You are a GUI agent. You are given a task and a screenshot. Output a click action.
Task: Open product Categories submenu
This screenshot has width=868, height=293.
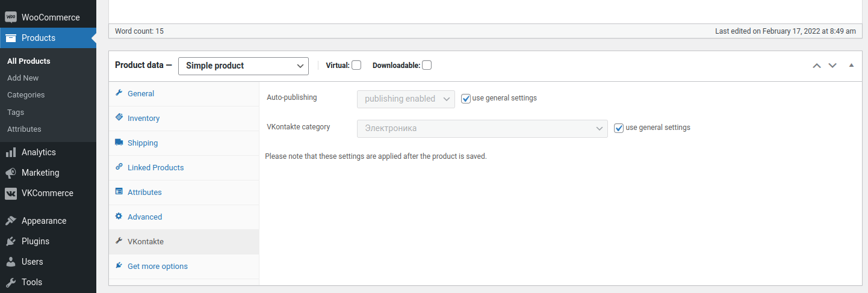point(26,94)
